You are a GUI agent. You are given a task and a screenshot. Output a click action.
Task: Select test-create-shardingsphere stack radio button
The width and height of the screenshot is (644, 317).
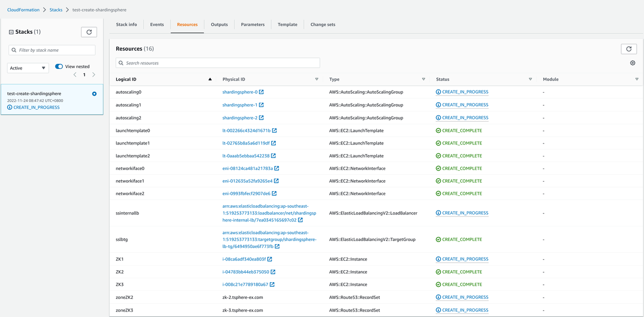pyautogui.click(x=94, y=94)
